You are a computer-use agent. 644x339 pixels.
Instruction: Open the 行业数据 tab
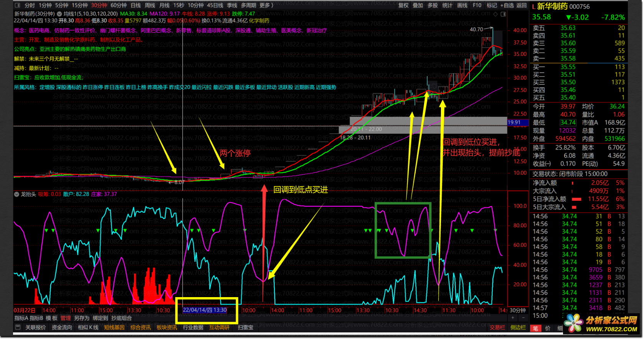coord(193,327)
